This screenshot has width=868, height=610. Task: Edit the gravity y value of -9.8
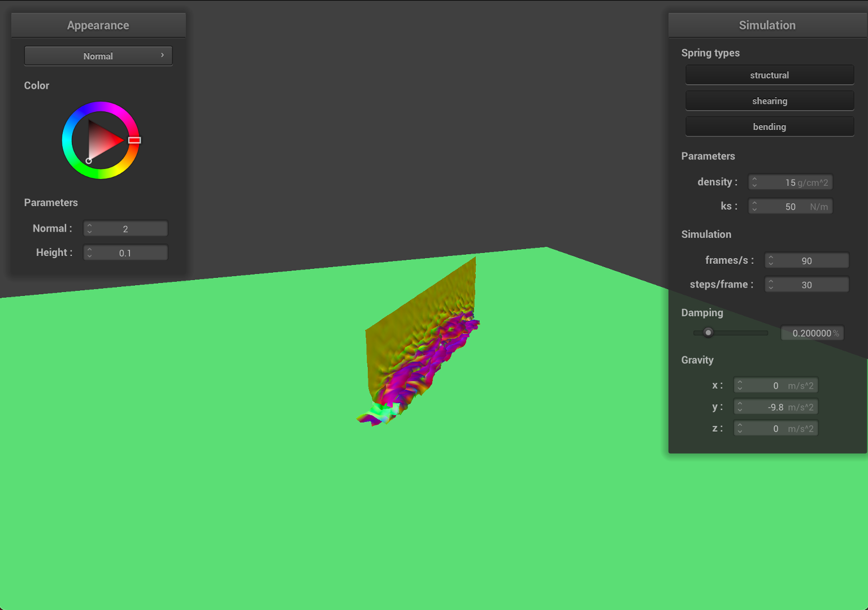tap(780, 406)
